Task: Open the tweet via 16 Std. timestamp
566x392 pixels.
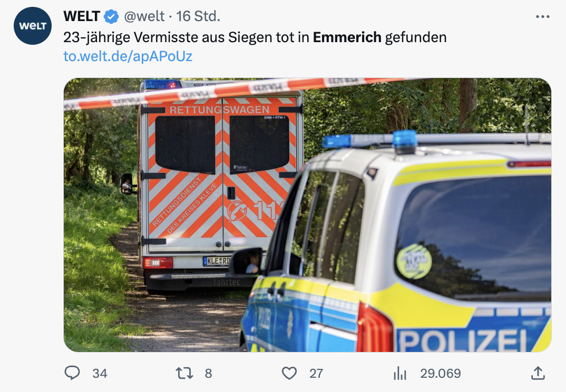Action: [198, 16]
